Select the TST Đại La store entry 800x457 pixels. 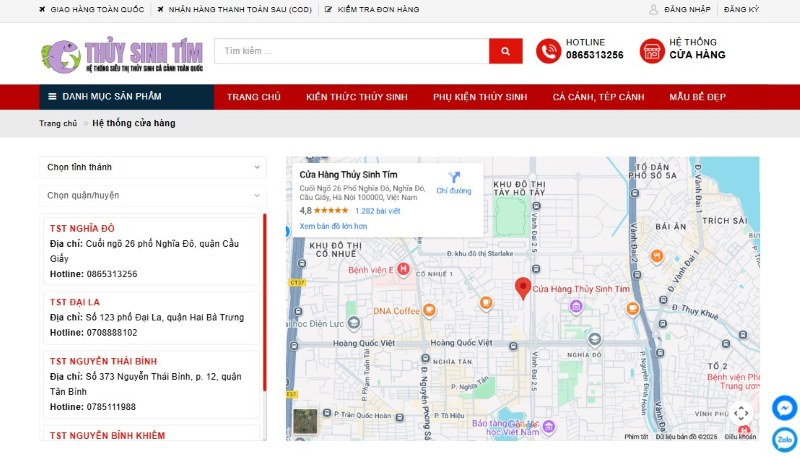pyautogui.click(x=152, y=317)
